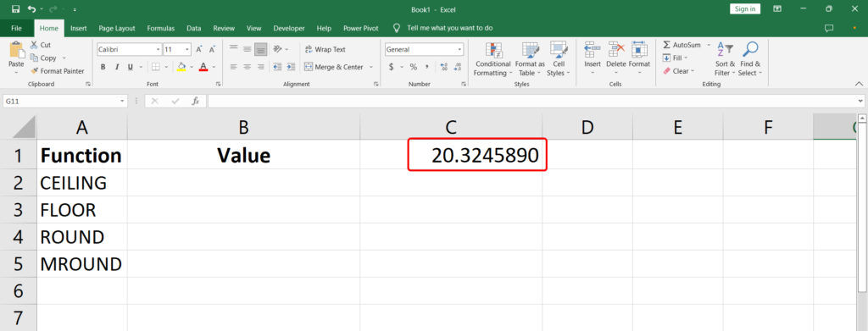Toggle Bold formatting
This screenshot has width=868, height=331.
pyautogui.click(x=103, y=67)
